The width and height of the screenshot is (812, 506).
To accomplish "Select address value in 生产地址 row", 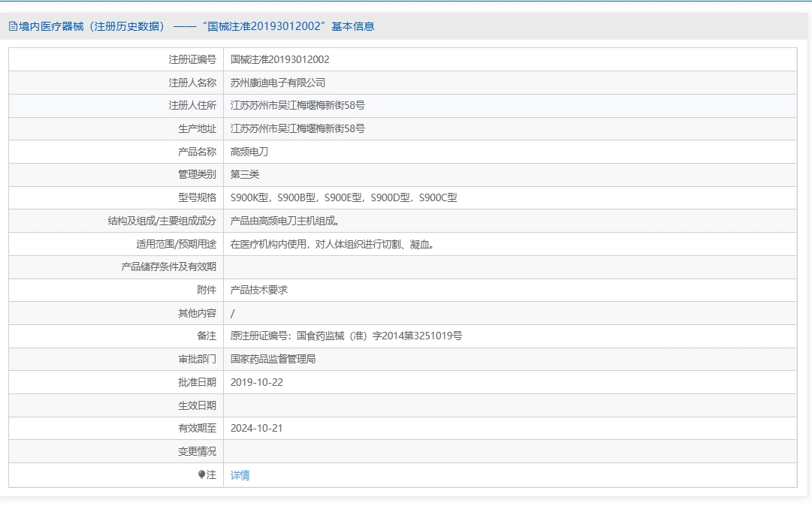I will pyautogui.click(x=297, y=129).
